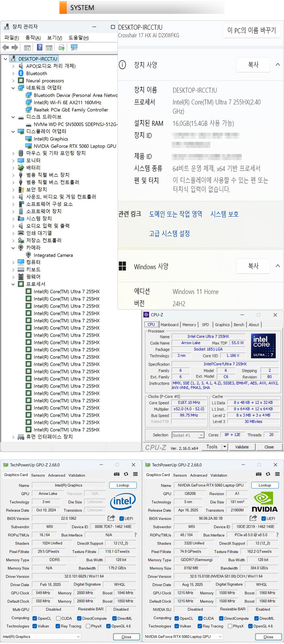Screen dimensions: 284x644
Task: Select NVIDIA GeForce RTX 5060 Laptop GPU tree item
Action: (75, 146)
